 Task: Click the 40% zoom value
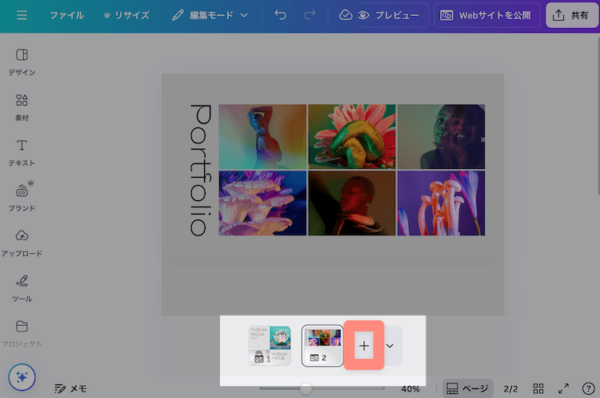coord(410,389)
